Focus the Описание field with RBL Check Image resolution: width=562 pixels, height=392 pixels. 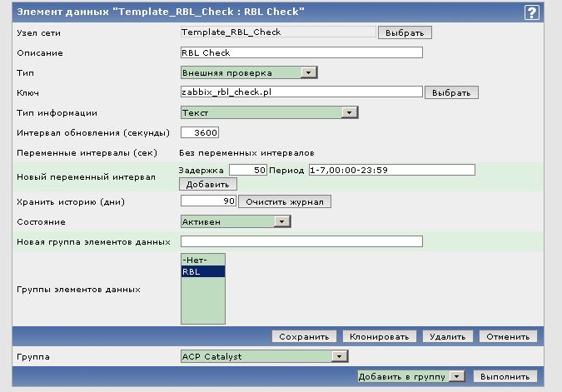click(301, 52)
